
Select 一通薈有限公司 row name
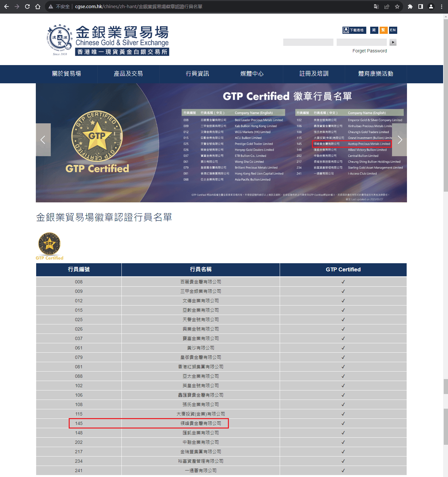[x=201, y=470]
